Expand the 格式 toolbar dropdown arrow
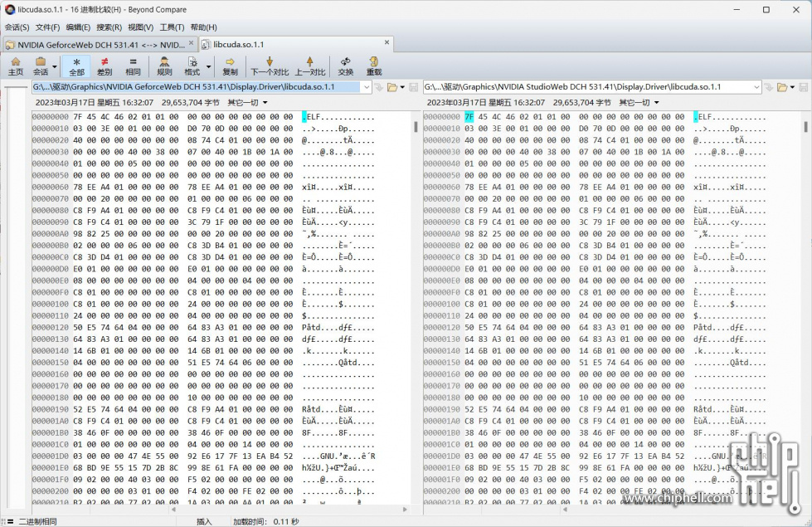Image resolution: width=812 pixels, height=527 pixels. 208,67
